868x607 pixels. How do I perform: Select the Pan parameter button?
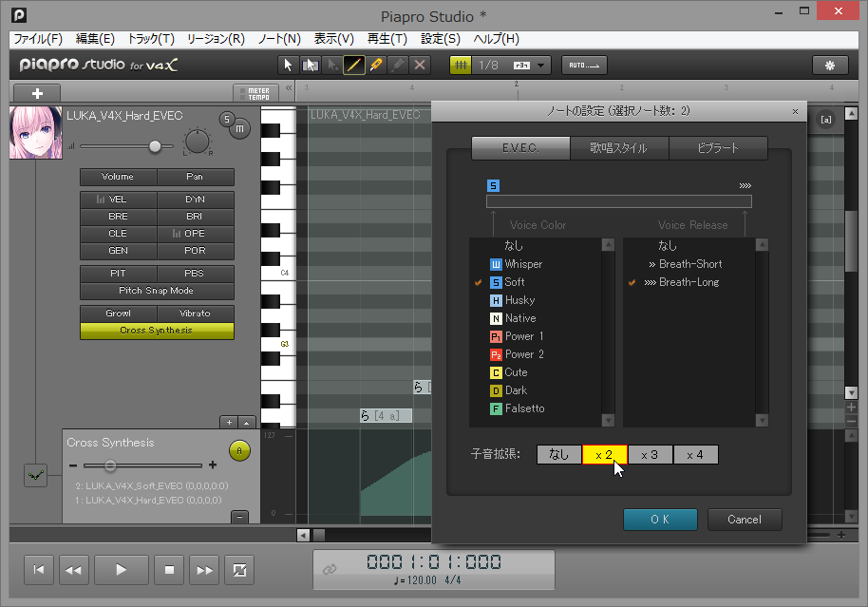(x=195, y=177)
